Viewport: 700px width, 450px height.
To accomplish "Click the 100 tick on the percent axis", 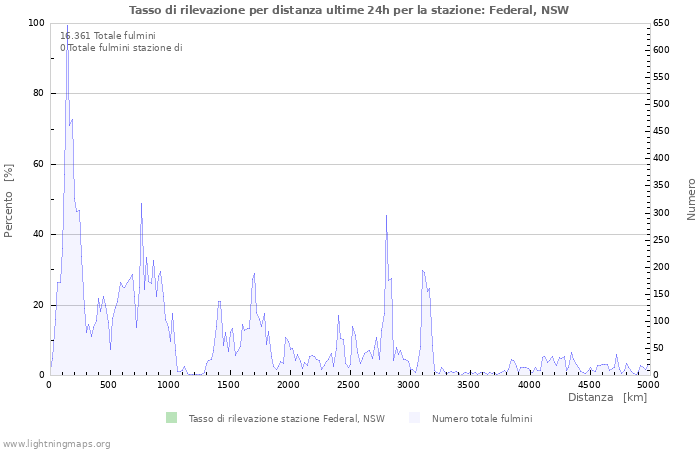I will coord(35,23).
